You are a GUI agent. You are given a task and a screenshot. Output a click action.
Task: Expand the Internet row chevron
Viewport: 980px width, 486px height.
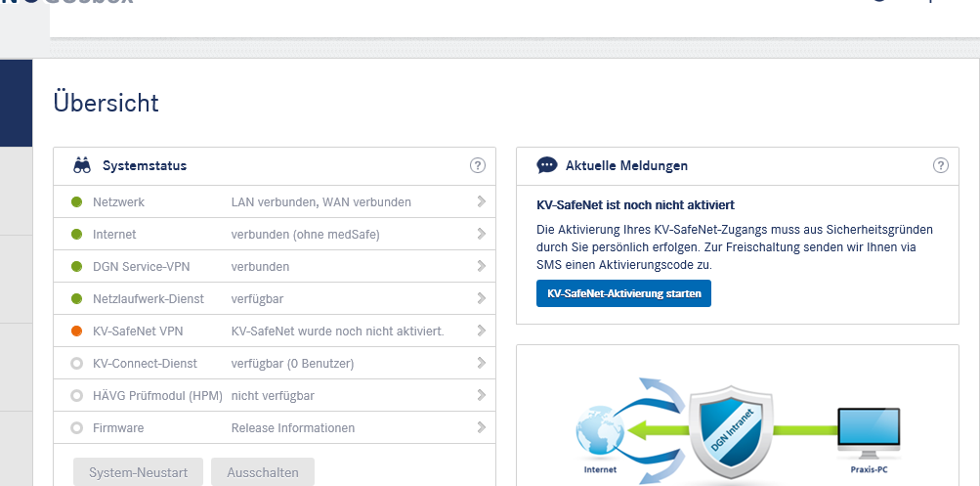[x=481, y=234]
